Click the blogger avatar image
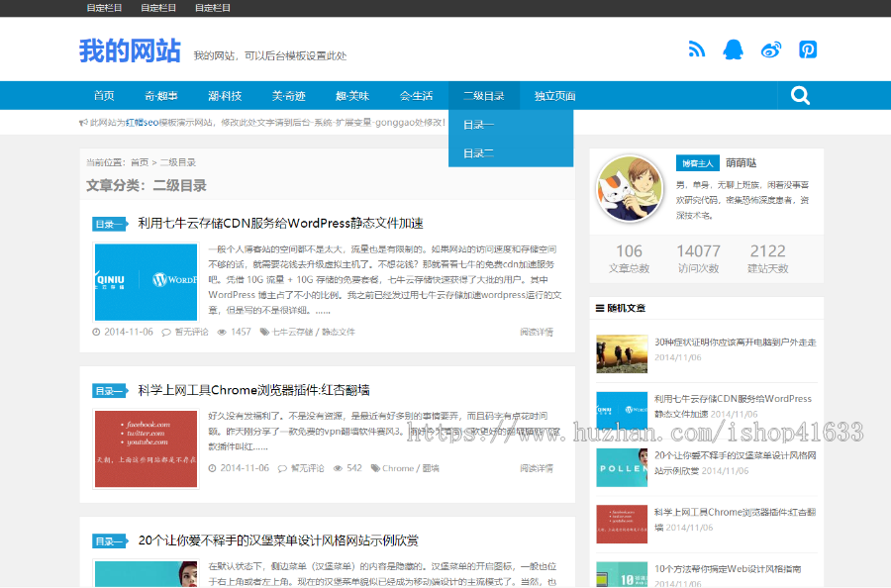891x588 pixels. 629,189
